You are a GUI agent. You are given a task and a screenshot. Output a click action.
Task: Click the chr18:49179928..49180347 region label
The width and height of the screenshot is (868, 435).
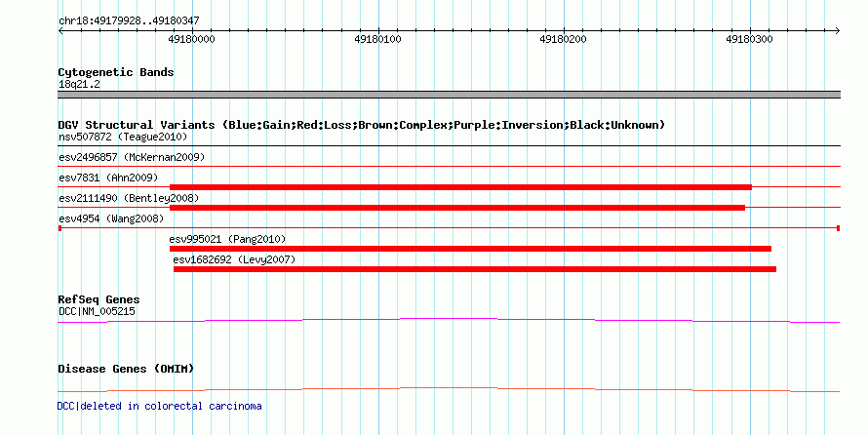[x=129, y=21]
